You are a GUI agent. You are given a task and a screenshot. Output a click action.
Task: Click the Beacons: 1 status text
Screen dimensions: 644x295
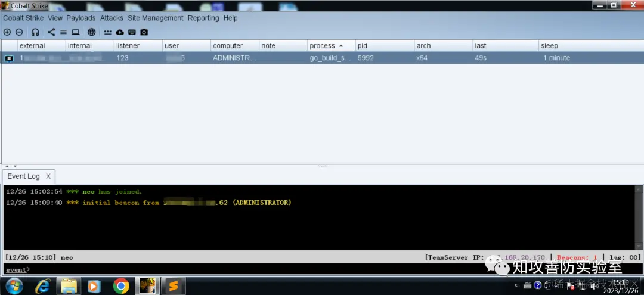(x=577, y=257)
